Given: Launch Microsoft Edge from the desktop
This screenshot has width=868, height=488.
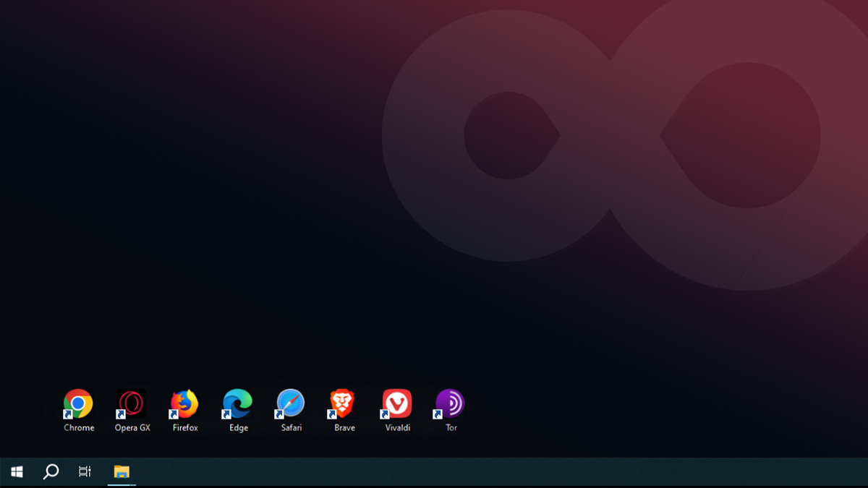Looking at the screenshot, I should point(237,403).
